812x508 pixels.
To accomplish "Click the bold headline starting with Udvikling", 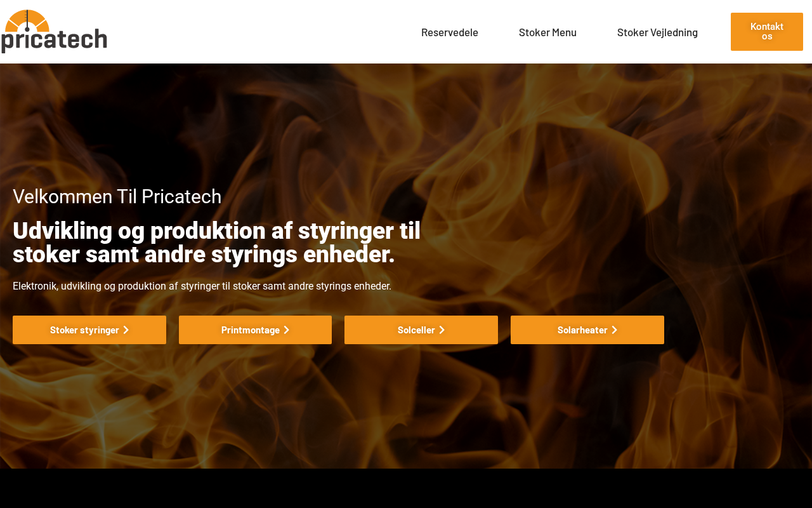I will coord(216,243).
